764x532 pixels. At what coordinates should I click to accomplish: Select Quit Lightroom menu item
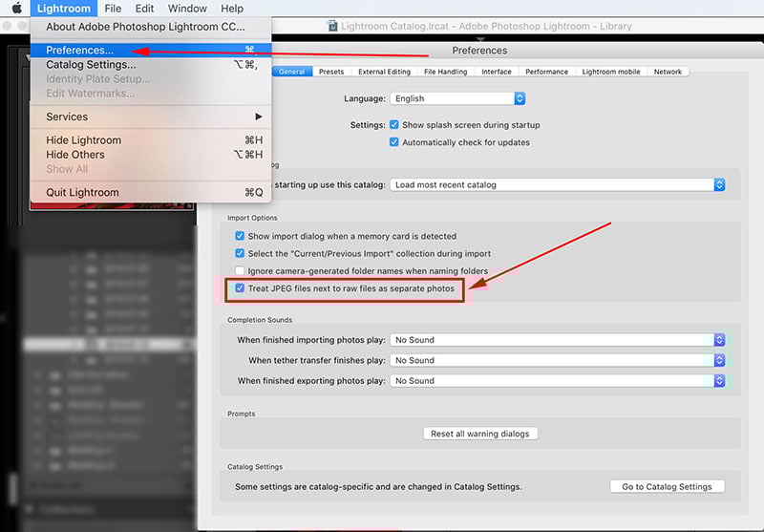click(x=82, y=192)
